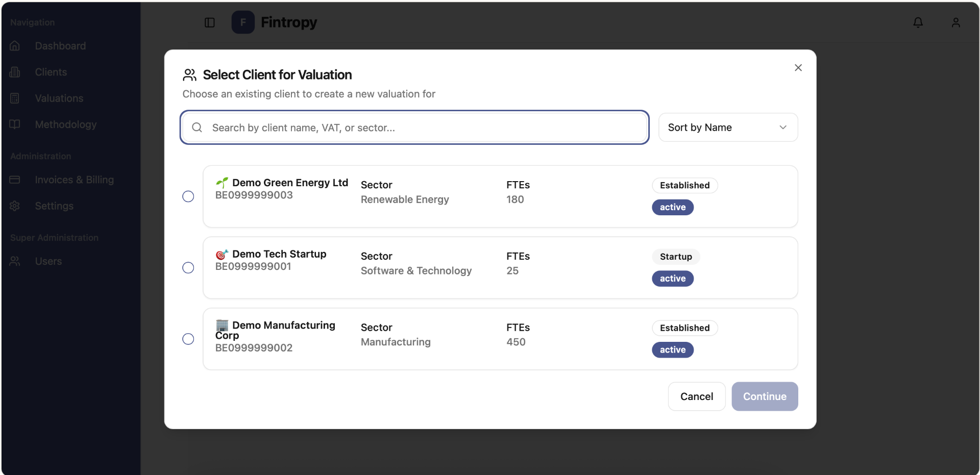Collapse the sidebar with the panel toggle
Screen dimensions: 980x475
click(209, 22)
